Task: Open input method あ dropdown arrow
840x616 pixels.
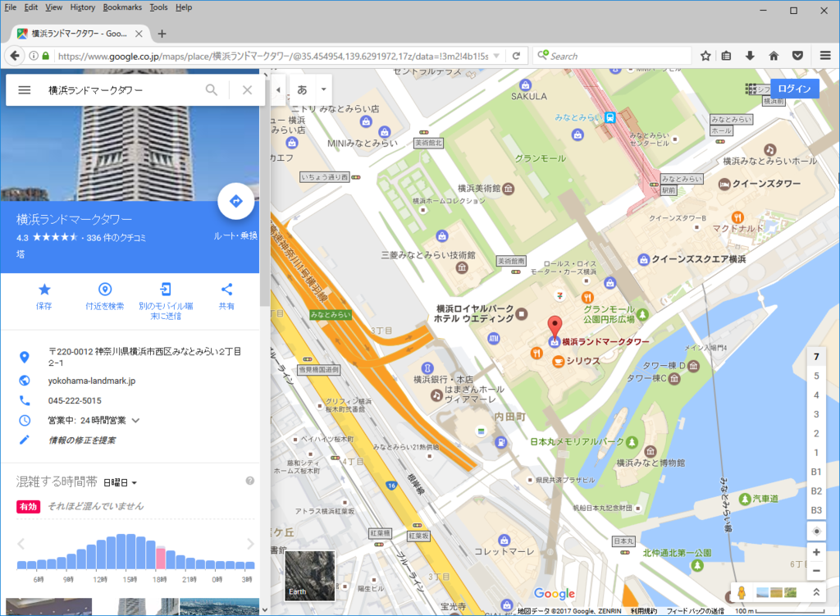Action: (323, 89)
